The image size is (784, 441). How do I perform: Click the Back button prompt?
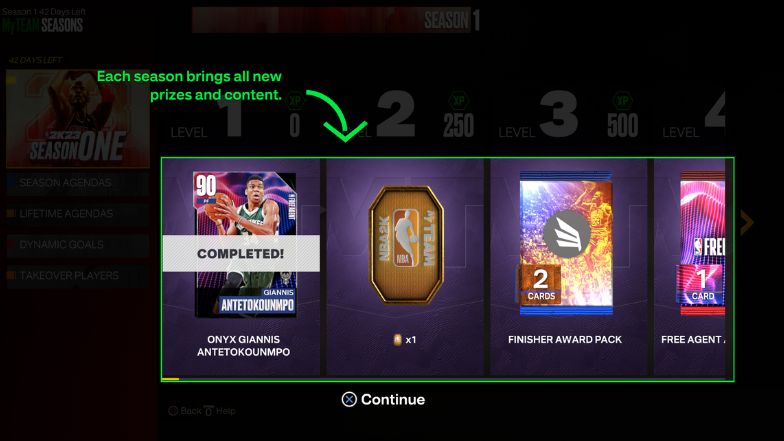click(x=186, y=411)
